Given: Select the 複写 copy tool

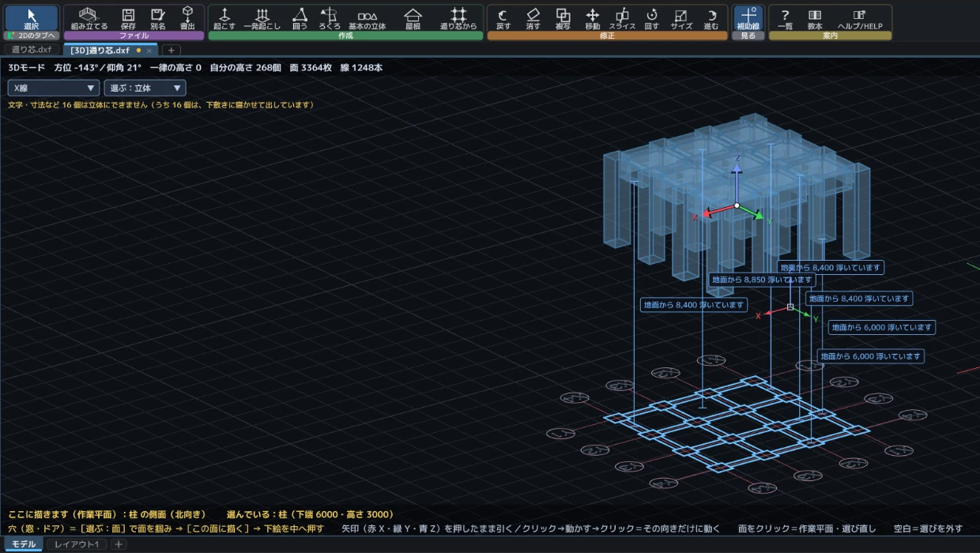Looking at the screenshot, I should (x=563, y=18).
